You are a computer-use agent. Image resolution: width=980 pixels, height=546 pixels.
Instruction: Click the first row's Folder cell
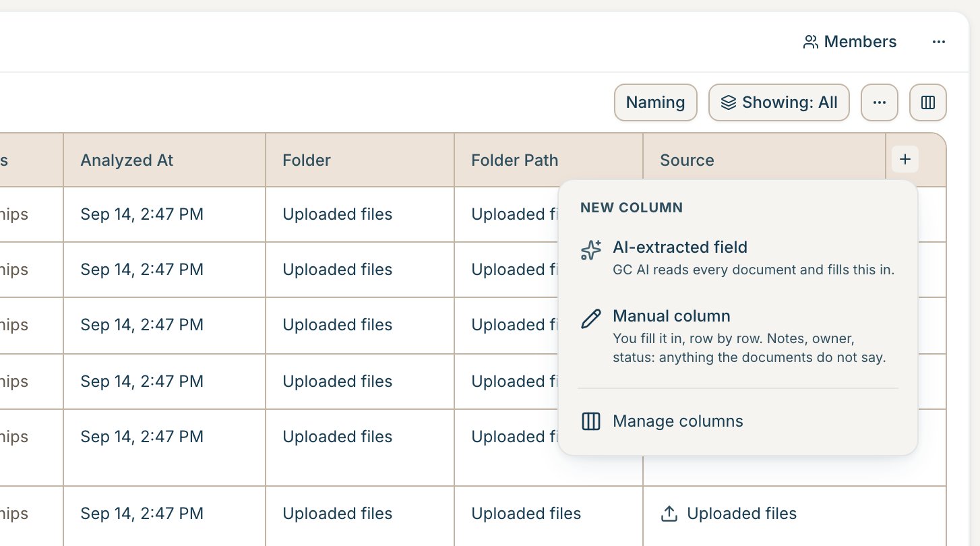(x=360, y=214)
